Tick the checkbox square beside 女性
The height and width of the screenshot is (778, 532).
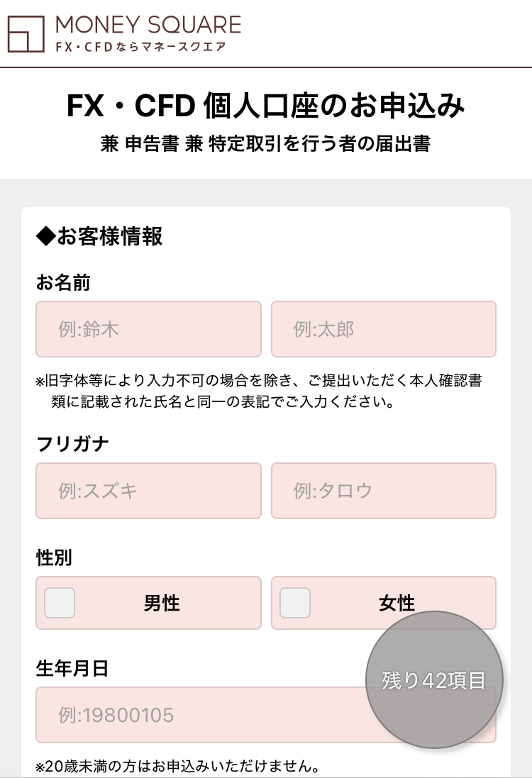click(x=295, y=603)
